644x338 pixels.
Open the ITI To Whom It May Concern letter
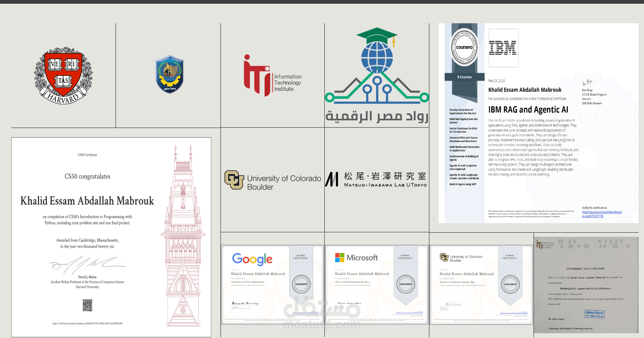pyautogui.click(x=586, y=285)
